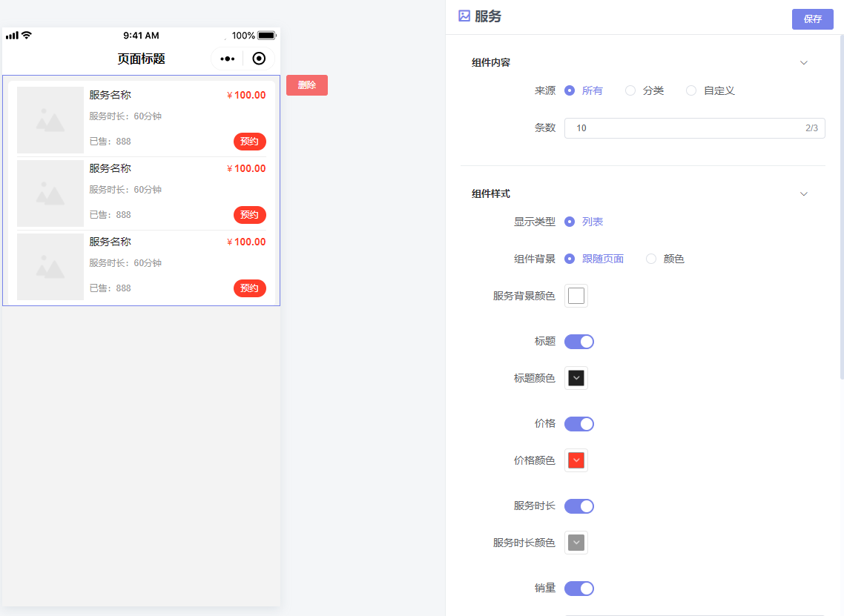Toggle the 服务时长 switch

click(579, 506)
